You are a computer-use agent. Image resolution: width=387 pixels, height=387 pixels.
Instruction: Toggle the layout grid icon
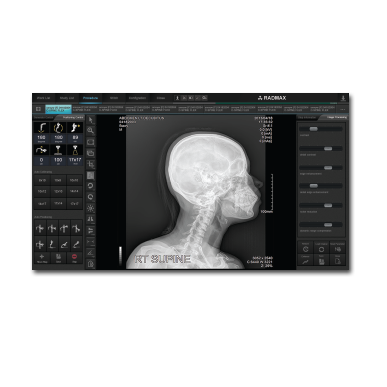38,109
